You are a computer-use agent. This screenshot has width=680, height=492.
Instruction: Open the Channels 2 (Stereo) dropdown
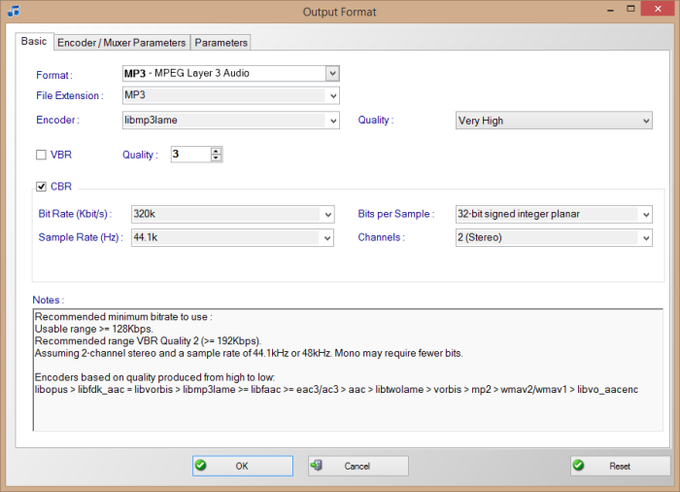tap(646, 238)
